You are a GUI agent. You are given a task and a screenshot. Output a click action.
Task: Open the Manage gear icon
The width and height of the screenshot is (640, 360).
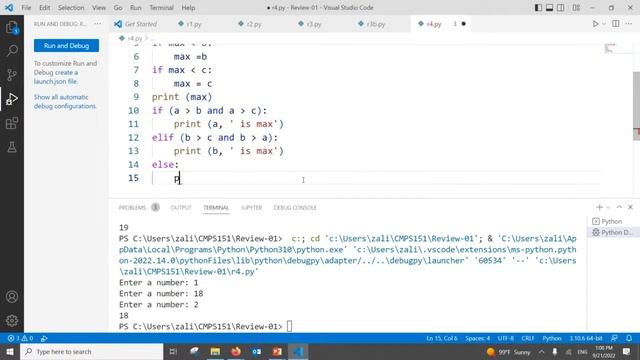(x=12, y=320)
